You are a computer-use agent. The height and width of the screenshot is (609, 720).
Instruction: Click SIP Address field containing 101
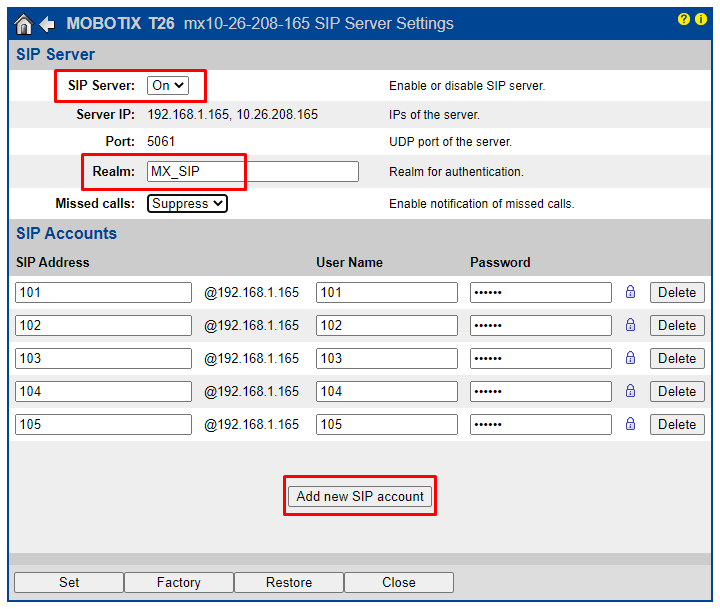103,293
